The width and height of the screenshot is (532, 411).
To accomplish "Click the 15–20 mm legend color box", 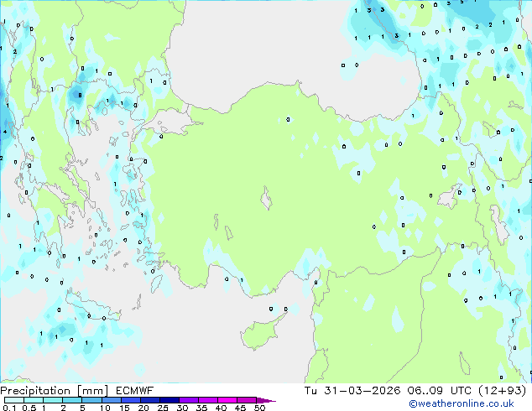I will 131,400.
